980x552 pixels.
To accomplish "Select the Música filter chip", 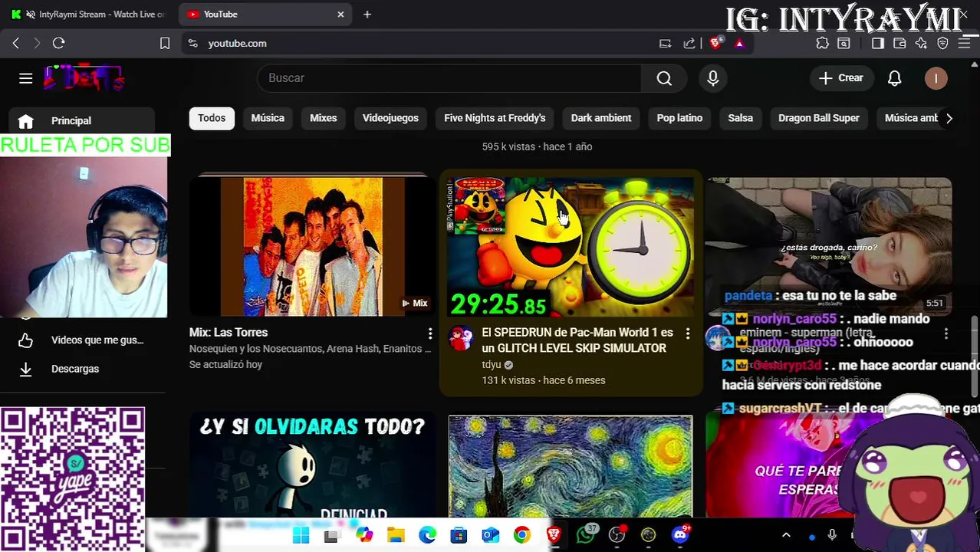I will [x=268, y=118].
